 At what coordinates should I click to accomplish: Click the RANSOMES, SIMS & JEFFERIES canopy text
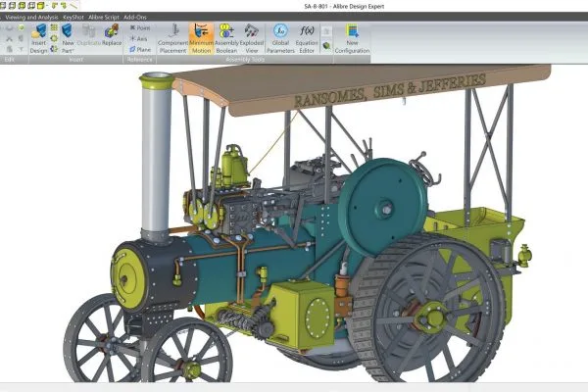pyautogui.click(x=390, y=90)
